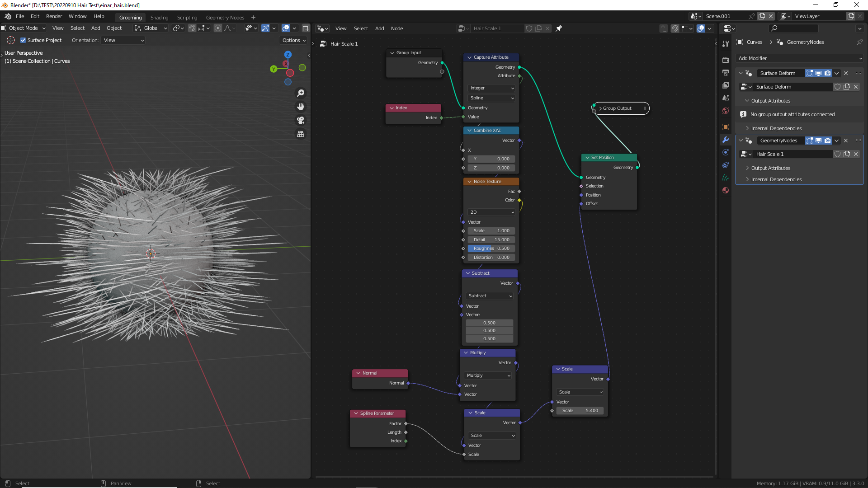Duplicate the Hair Scale 1 node group
868x488 pixels.
coord(847,154)
